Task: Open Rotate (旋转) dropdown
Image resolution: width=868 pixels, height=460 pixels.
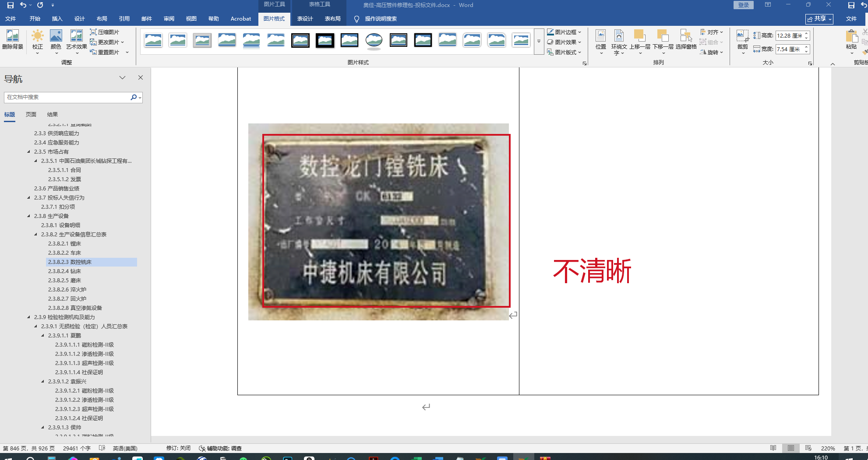Action: point(712,52)
